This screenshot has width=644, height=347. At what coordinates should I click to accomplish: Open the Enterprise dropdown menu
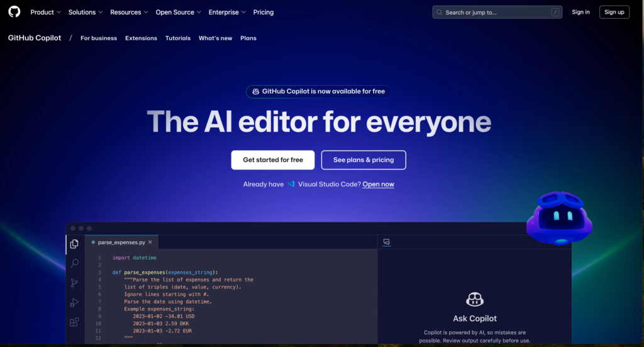227,13
